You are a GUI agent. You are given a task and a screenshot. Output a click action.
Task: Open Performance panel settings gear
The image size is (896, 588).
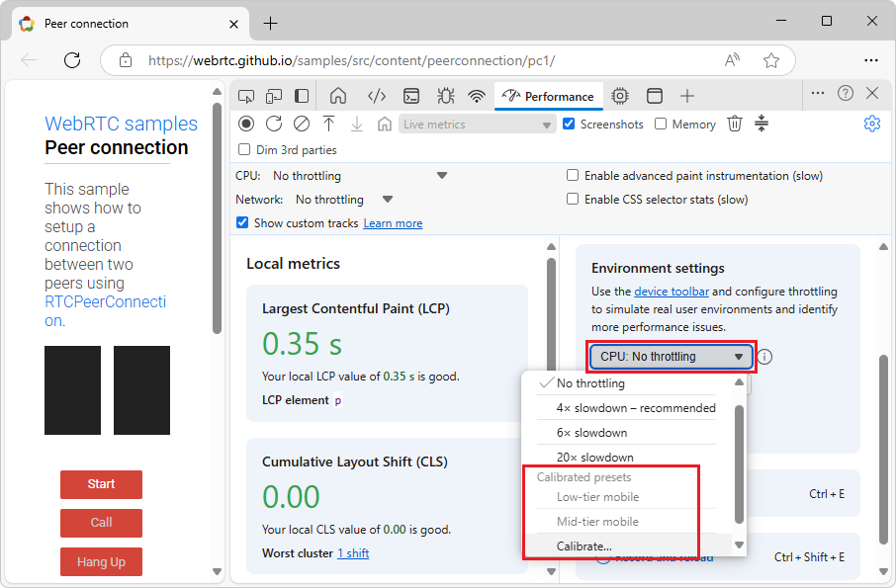click(871, 124)
